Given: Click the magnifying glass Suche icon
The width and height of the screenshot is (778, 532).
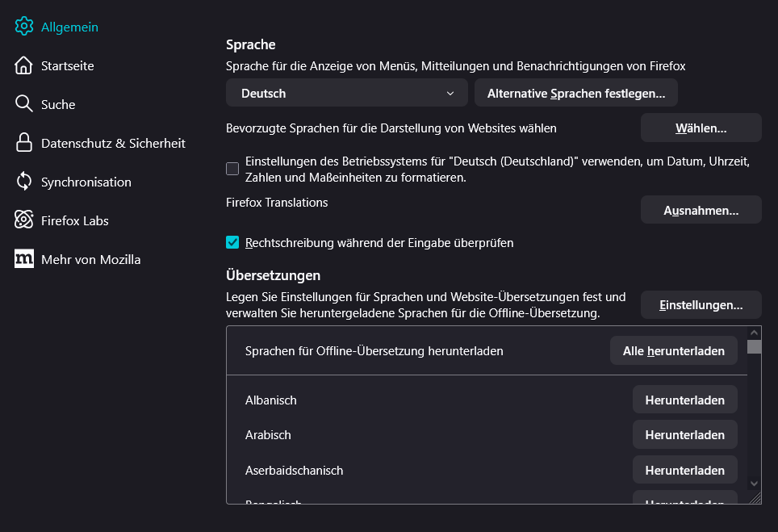Looking at the screenshot, I should pyautogui.click(x=24, y=104).
